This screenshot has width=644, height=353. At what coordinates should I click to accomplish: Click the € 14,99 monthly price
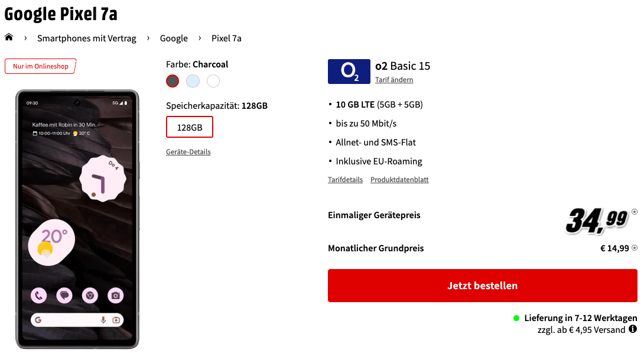tap(614, 248)
